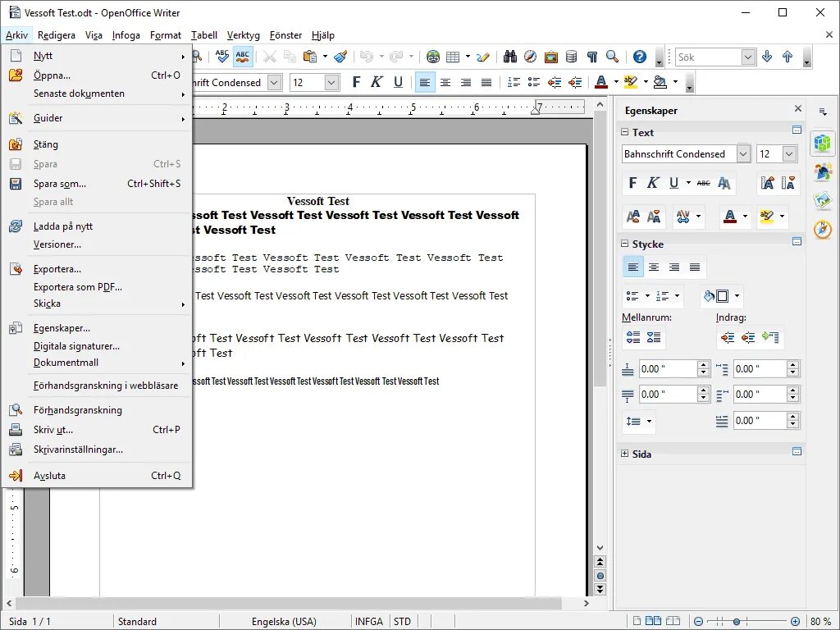The height and width of the screenshot is (630, 840).
Task: Choose Skriv ut... in Arkiv menu
Action: tap(97, 430)
